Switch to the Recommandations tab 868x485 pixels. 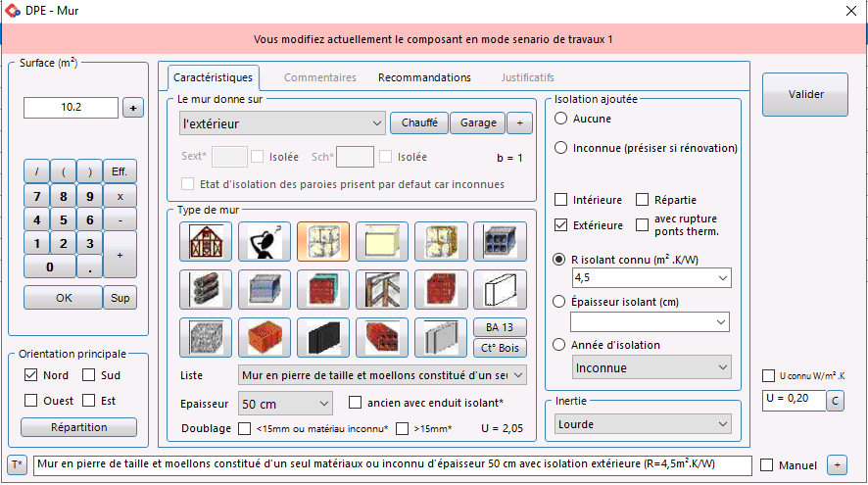[x=424, y=77]
